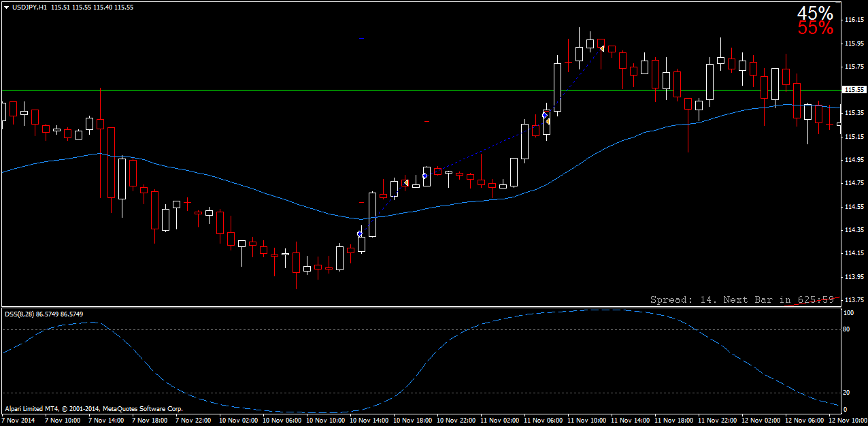Click the 113.75 price scale label
This screenshot has width=868, height=426.
point(854,300)
